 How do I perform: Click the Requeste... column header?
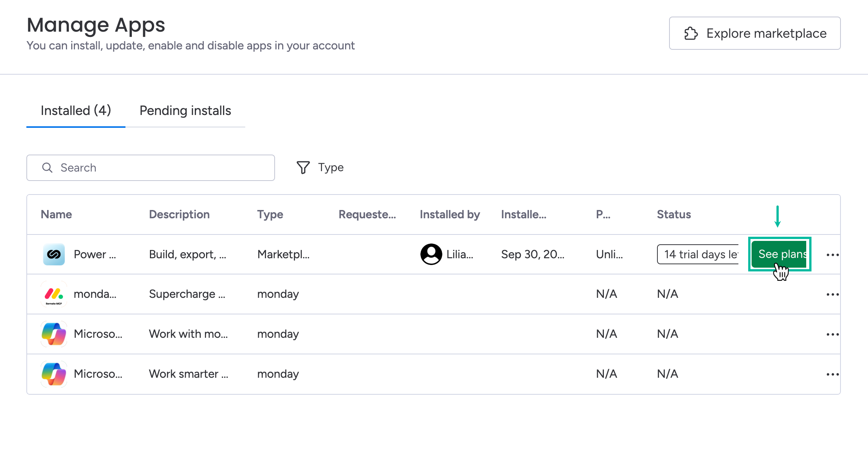tap(367, 215)
